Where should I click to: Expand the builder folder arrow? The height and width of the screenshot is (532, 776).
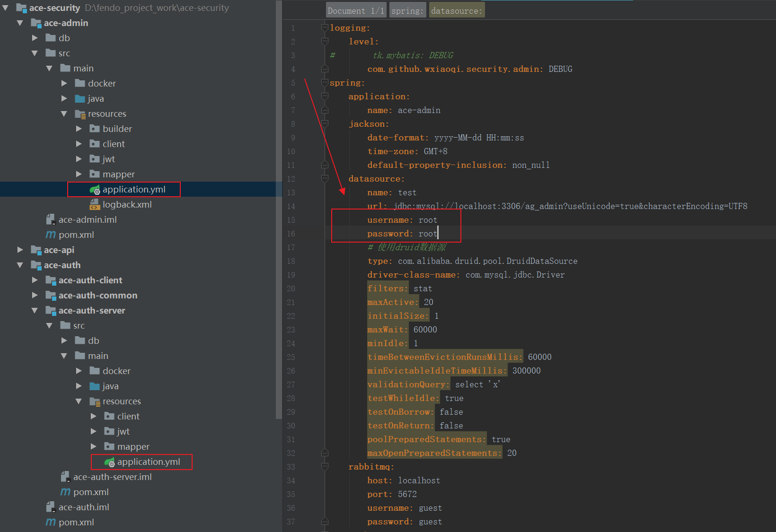tap(79, 129)
